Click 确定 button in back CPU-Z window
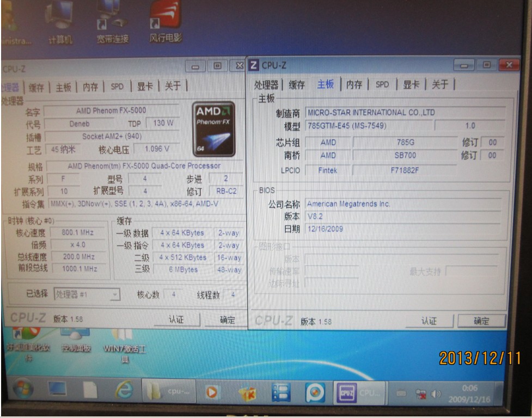The image size is (532, 418). click(x=227, y=319)
